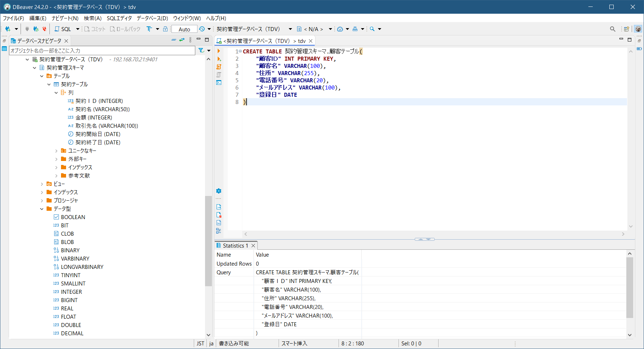This screenshot has width=644, height=349.
Task: Select the BOOLEAN data type entry
Action: [73, 217]
